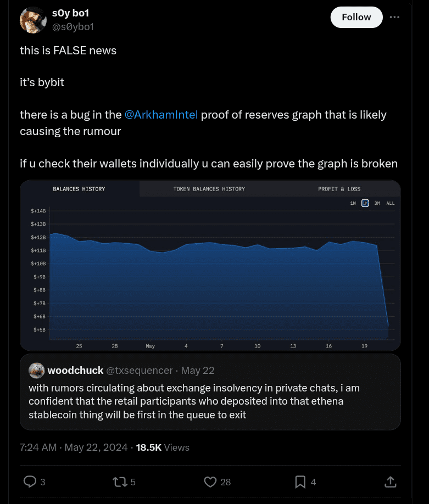429x504 pixels.
Task: Switch to the BALANCES HISTORY tab
Action: (x=79, y=189)
